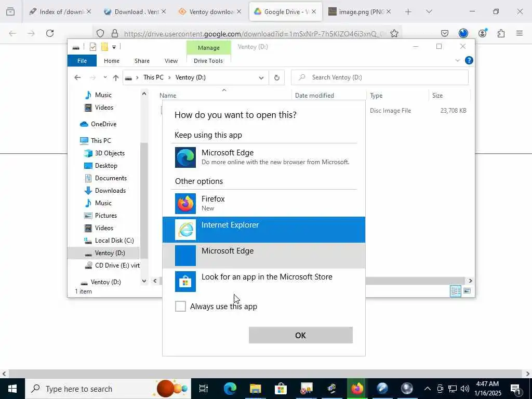Open Explorer Help question mark icon
The width and height of the screenshot is (532, 399).
469,60
